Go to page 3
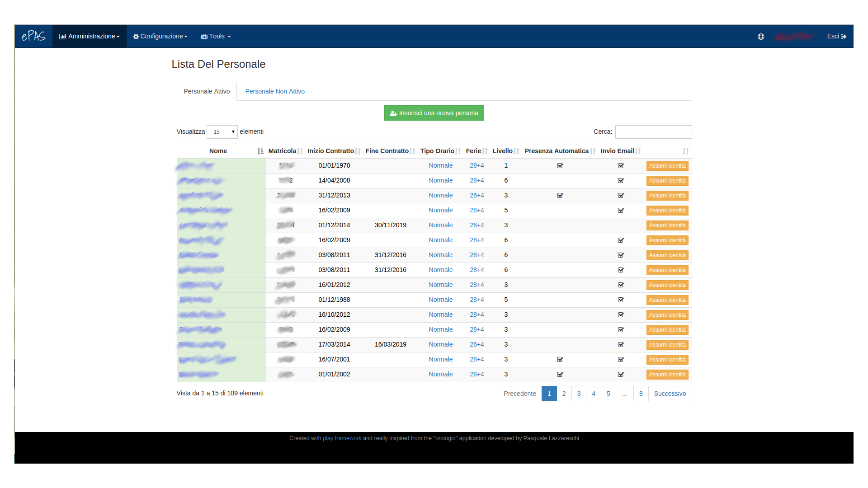The width and height of the screenshot is (868, 488). click(579, 394)
